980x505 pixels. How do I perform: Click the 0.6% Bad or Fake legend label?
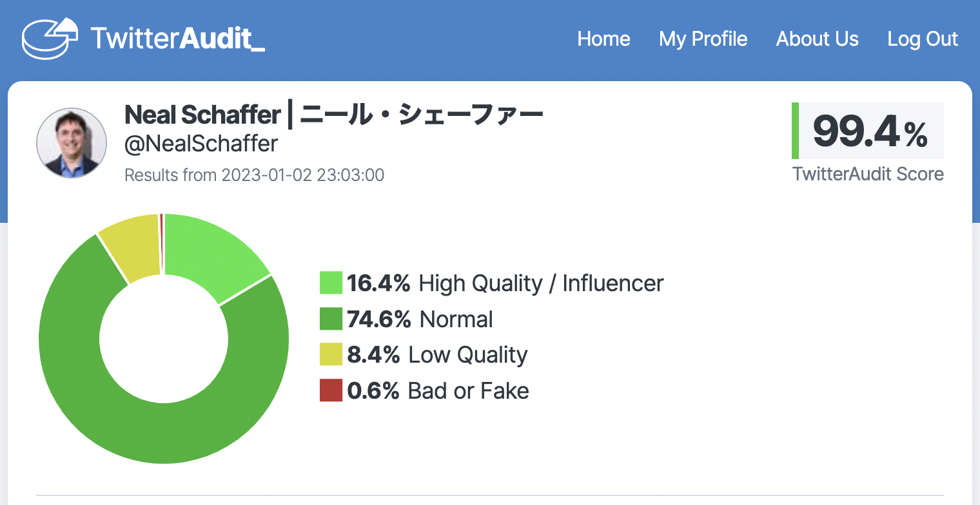[438, 390]
